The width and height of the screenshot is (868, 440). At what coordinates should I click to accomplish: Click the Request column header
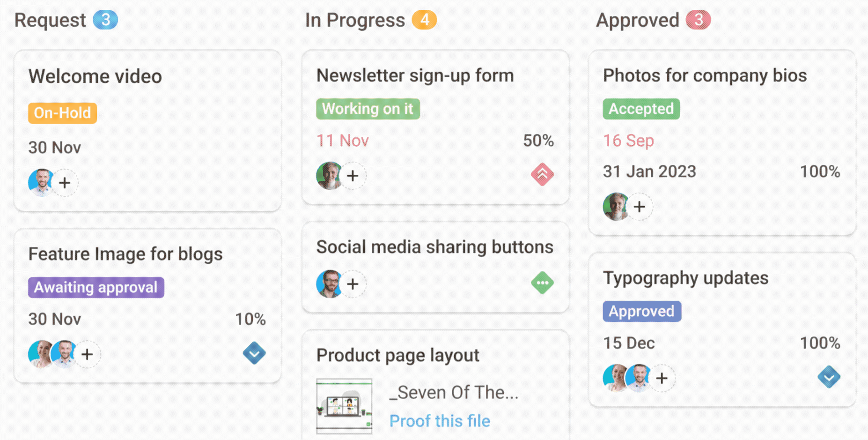click(51, 20)
